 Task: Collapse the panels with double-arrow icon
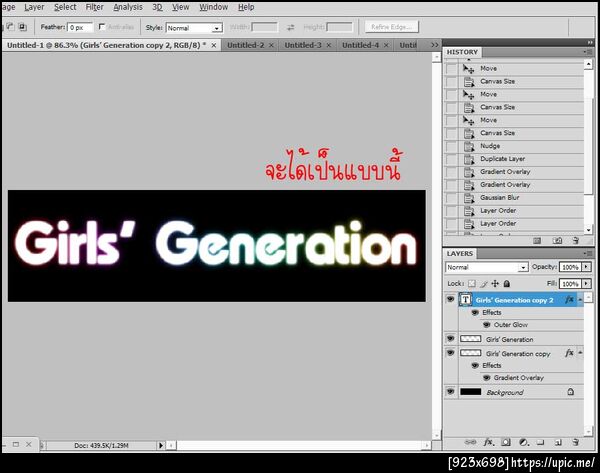pyautogui.click(x=590, y=42)
